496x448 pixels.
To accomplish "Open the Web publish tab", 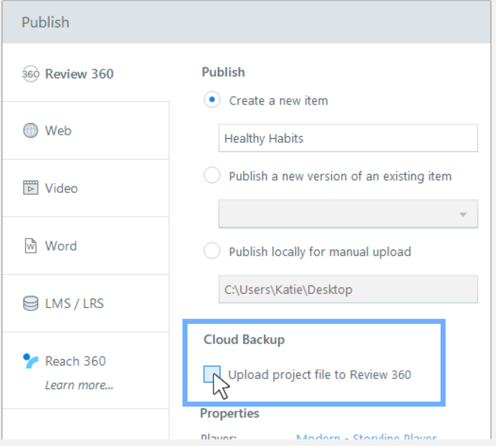I will click(x=58, y=131).
